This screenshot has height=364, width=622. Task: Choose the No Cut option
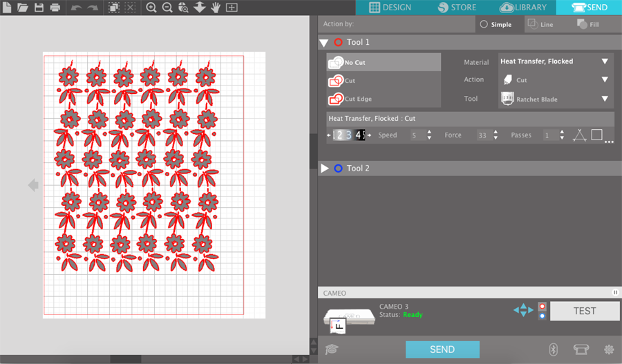[384, 62]
